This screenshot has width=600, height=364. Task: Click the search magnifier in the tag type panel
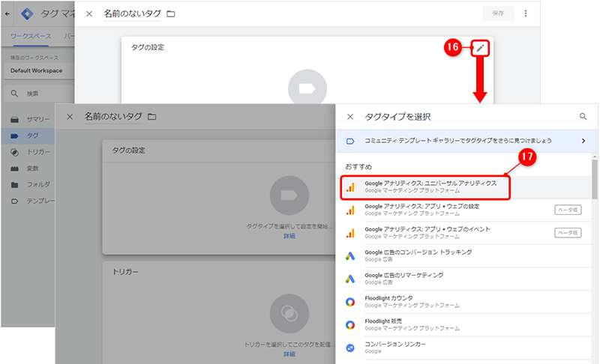(x=583, y=117)
